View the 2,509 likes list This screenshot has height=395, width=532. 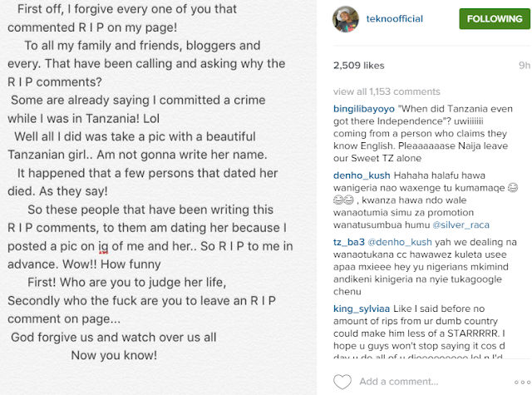(358, 66)
